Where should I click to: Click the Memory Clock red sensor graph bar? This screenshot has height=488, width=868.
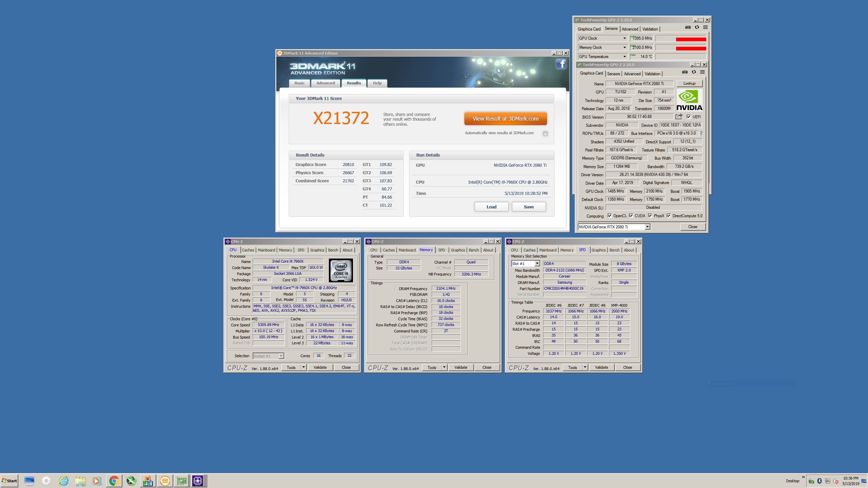[691, 48]
